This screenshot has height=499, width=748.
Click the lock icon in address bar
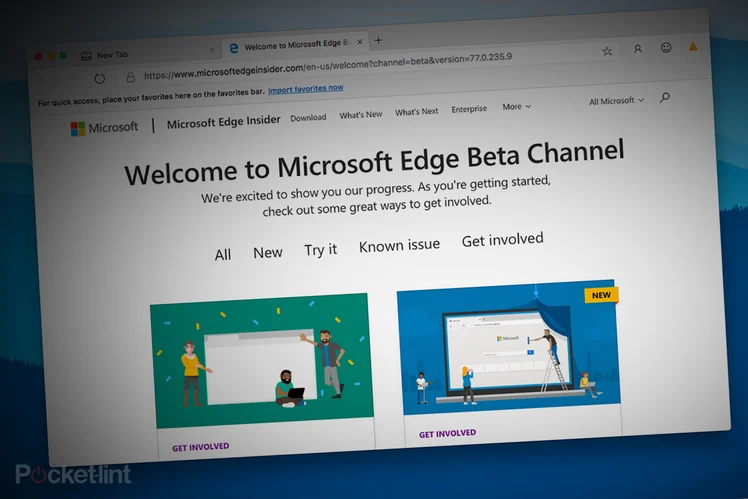click(130, 76)
